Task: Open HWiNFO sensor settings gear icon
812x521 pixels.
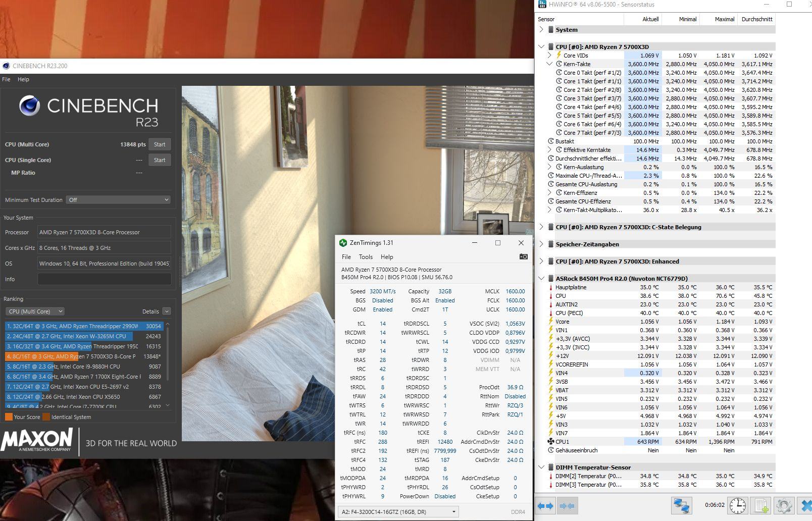Action: point(784,505)
